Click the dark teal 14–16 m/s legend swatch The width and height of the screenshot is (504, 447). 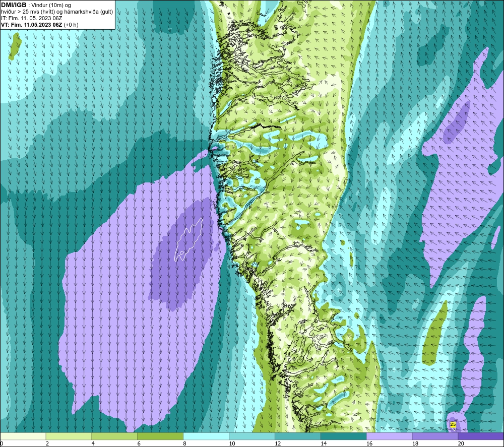[344, 436]
